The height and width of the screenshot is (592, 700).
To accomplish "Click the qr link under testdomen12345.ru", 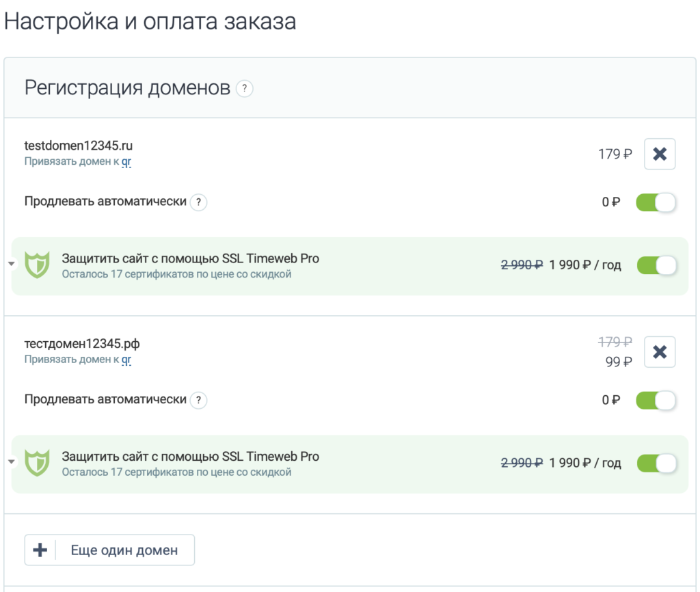I will pyautogui.click(x=126, y=161).
